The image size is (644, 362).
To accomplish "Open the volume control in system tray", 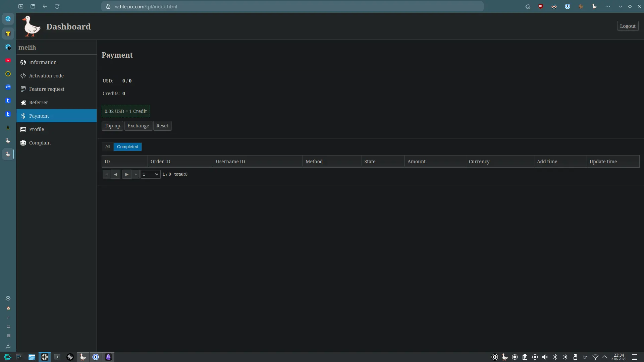I will (x=545, y=357).
